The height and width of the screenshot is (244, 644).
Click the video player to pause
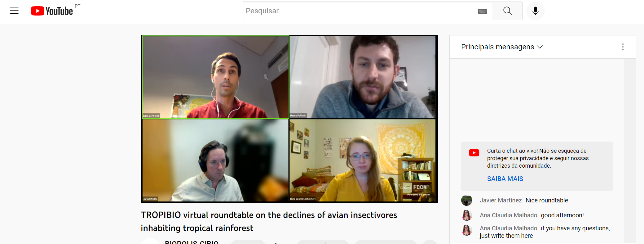[x=289, y=119]
